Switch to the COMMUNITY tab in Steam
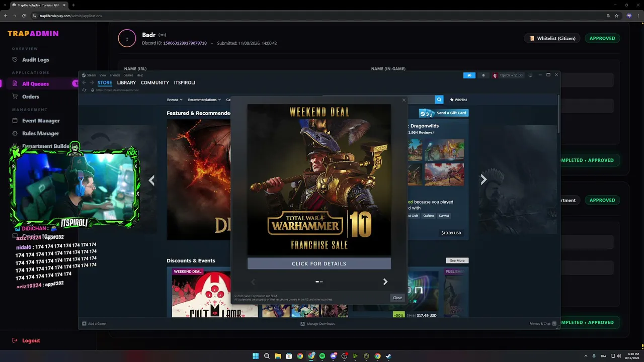The image size is (644, 362). (x=155, y=83)
